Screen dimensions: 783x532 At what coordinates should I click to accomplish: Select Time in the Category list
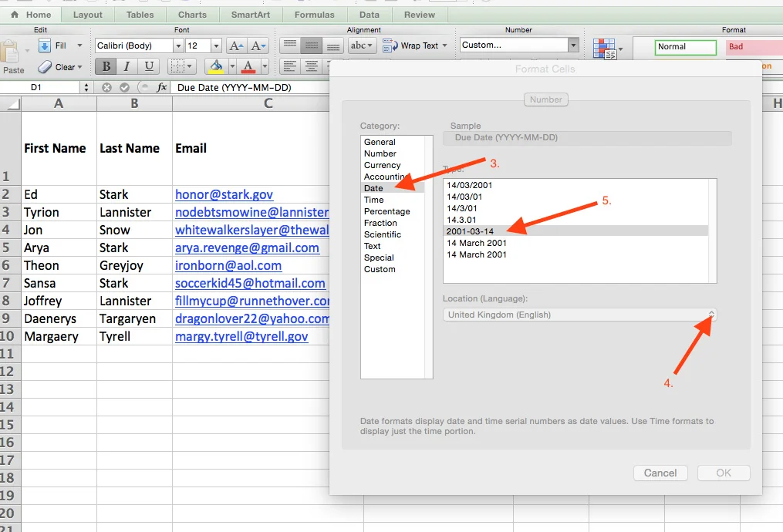pos(393,200)
